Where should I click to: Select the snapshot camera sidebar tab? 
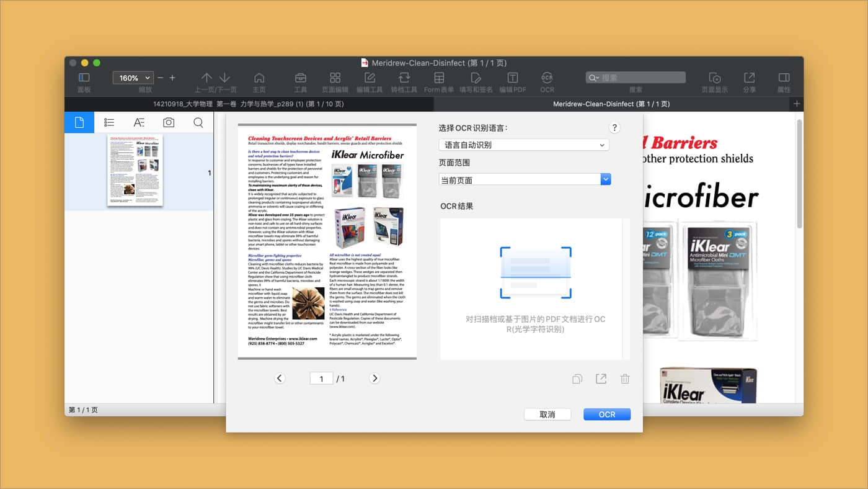pos(169,122)
